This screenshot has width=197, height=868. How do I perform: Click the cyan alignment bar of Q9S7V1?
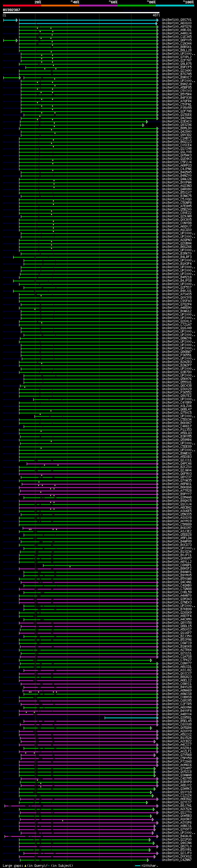click(x=89, y=20)
